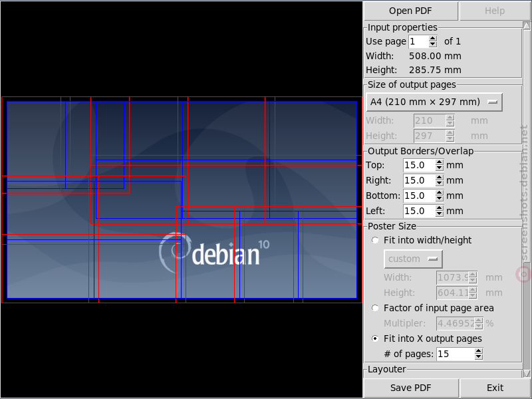Click the 'Use page' label text
The image size is (532, 399).
tap(386, 41)
